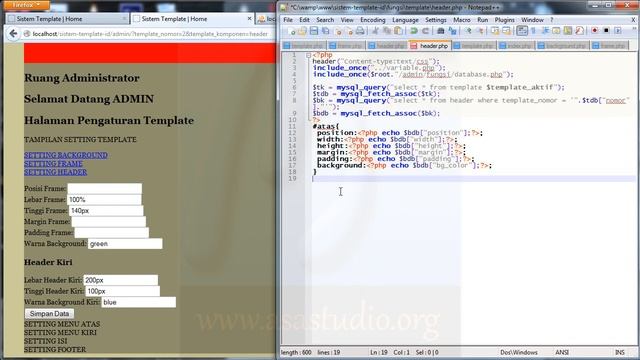Open the SETTING FRAME link
This screenshot has height=360, width=640.
(53, 164)
